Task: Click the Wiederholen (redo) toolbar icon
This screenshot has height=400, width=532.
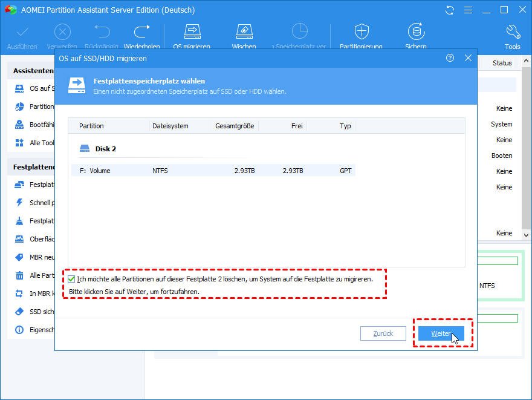Action: pos(142,32)
